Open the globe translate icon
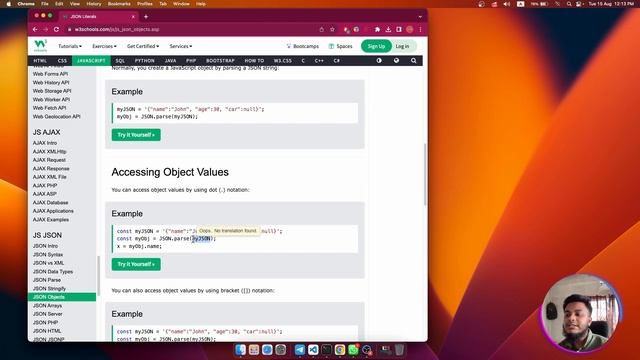Image resolution: width=640 pixels, height=360 pixels. point(396,60)
